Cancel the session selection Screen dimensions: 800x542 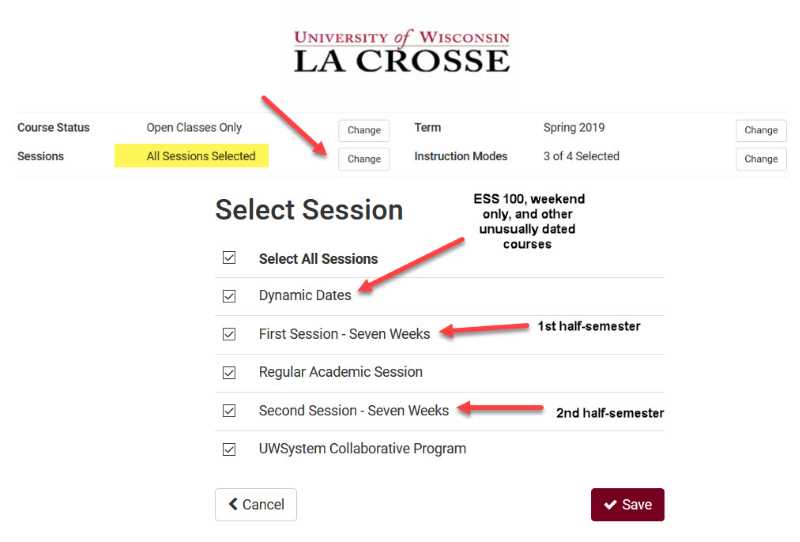(256, 505)
